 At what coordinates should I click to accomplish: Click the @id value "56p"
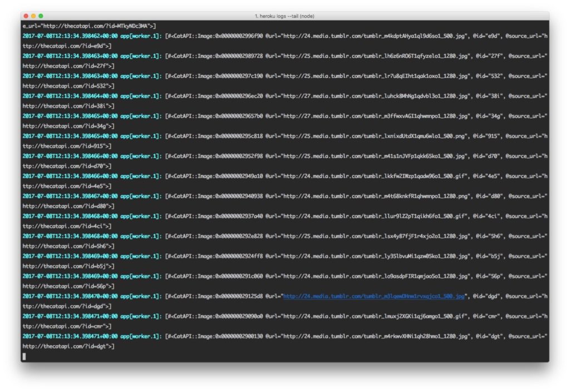point(494,276)
